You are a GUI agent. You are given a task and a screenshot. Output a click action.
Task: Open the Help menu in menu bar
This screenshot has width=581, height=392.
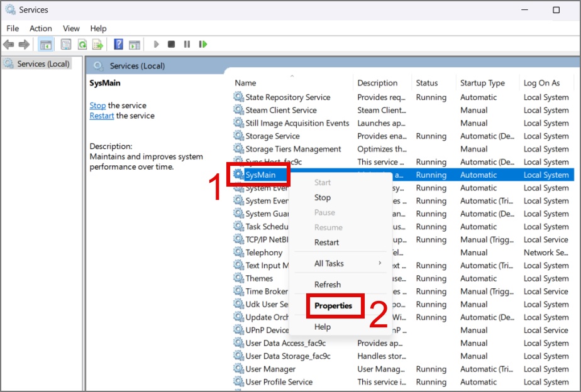tap(98, 28)
